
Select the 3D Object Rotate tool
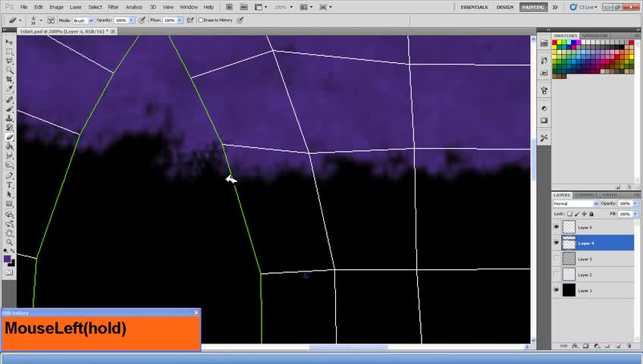(9, 215)
